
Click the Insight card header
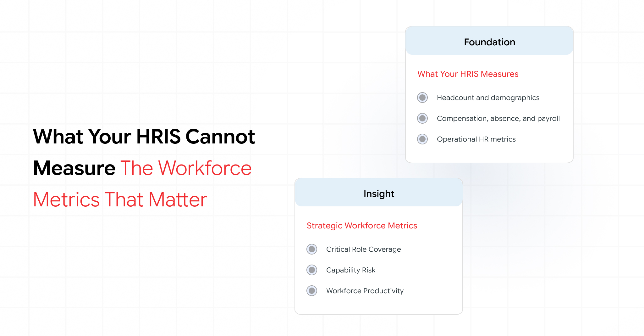pyautogui.click(x=379, y=193)
